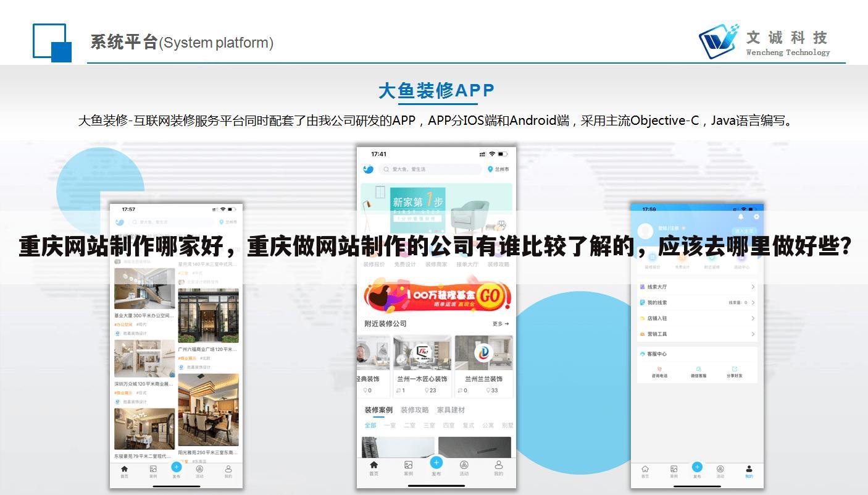
Task: Open the 家具建材 tab
Action: [x=451, y=410]
